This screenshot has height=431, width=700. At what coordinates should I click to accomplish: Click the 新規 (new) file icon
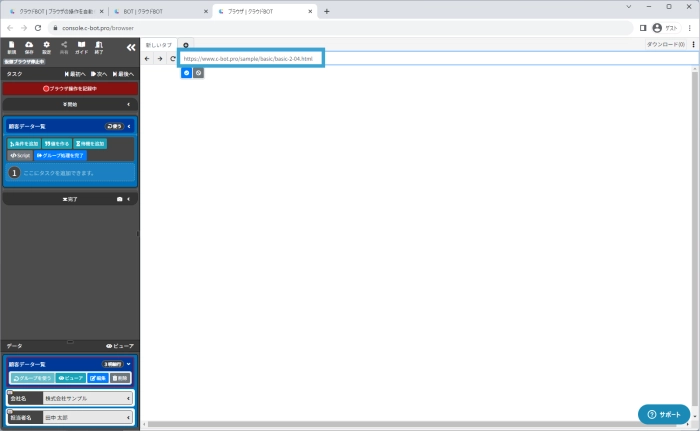point(11,47)
